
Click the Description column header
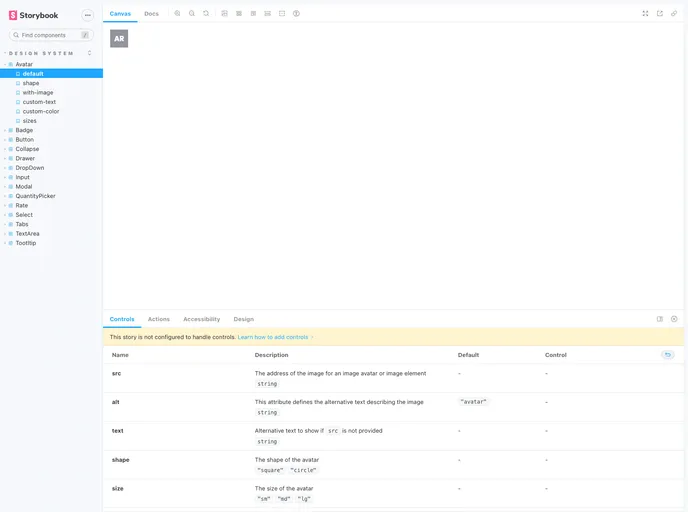point(272,355)
